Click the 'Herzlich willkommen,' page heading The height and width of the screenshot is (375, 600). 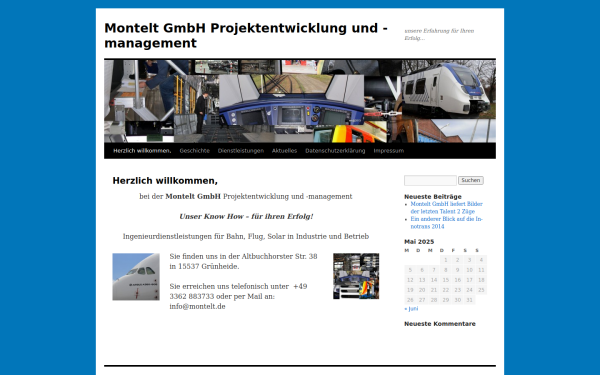pyautogui.click(x=165, y=181)
